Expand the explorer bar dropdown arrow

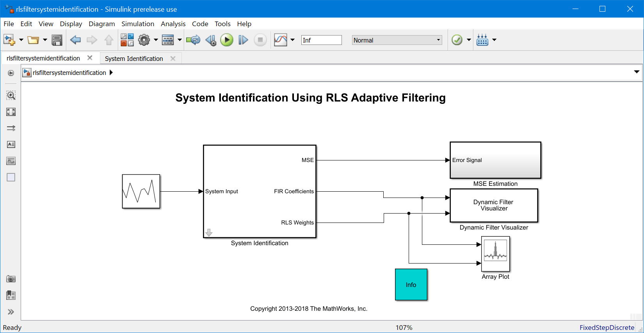pos(637,72)
